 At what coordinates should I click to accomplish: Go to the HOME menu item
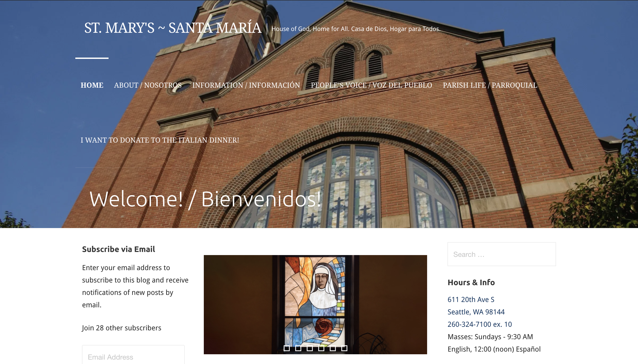[92, 85]
